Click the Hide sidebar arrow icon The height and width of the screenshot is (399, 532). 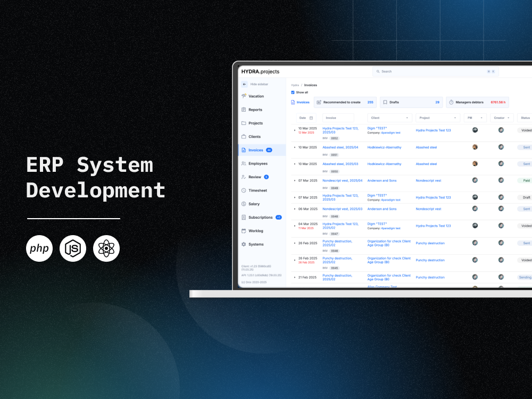point(244,84)
